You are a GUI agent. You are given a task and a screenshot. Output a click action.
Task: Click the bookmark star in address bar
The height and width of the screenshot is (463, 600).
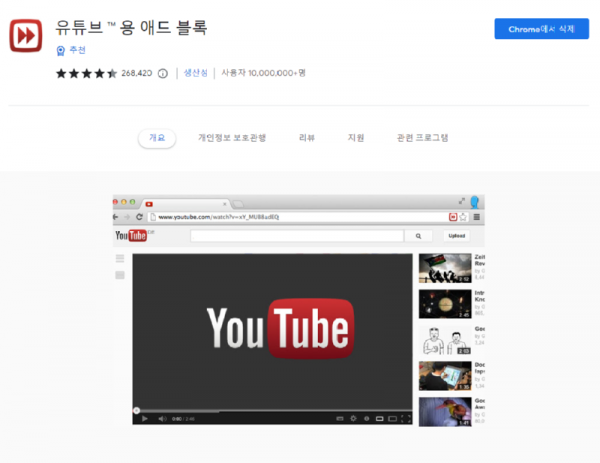pyautogui.click(x=463, y=217)
